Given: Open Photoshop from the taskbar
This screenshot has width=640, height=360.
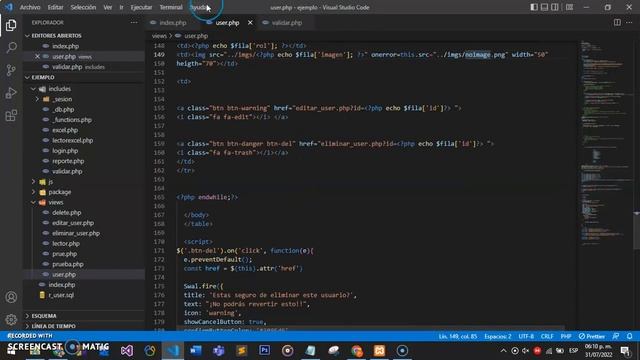Looking at the screenshot, I should click(x=264, y=351).
